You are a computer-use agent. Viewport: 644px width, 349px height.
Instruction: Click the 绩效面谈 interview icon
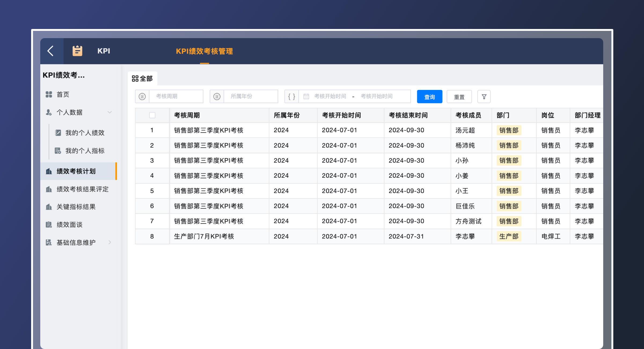pos(49,224)
